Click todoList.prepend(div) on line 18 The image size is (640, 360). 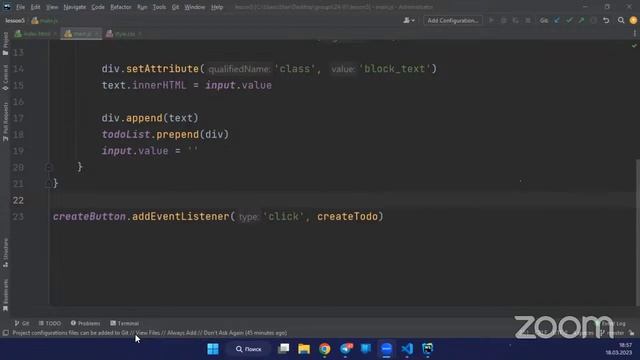tap(165, 134)
